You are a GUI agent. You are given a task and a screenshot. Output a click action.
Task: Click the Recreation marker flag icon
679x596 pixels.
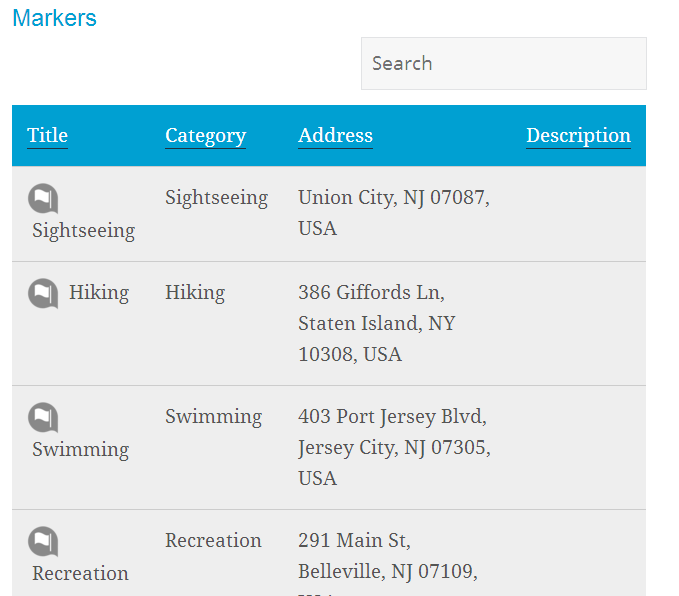coord(43,541)
